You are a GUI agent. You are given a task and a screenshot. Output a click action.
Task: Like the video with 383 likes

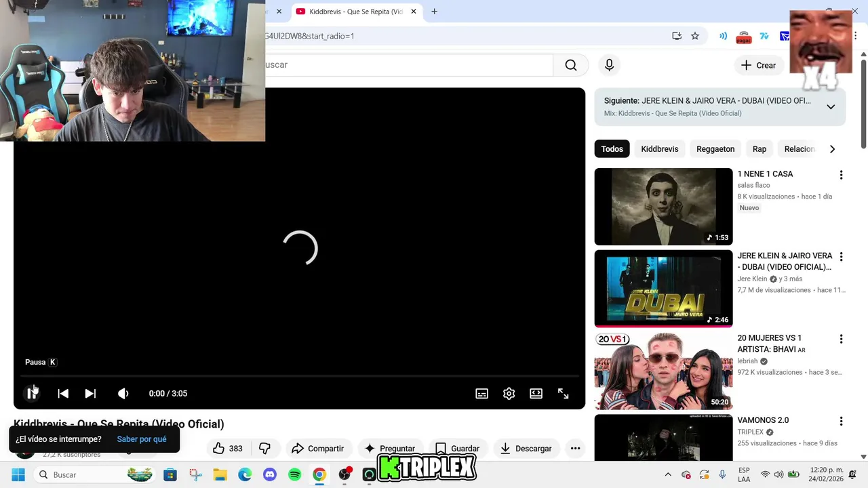click(228, 449)
